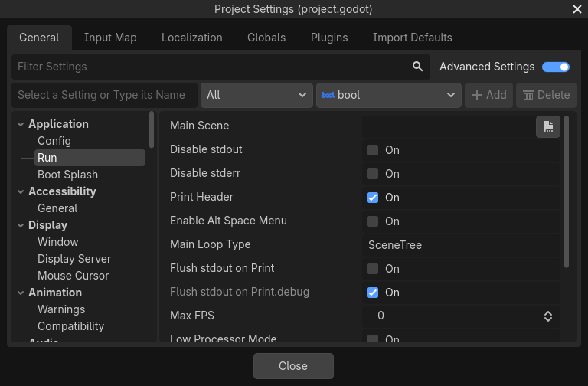Switch to the Input Map tab
This screenshot has height=386, width=588.
coord(110,38)
